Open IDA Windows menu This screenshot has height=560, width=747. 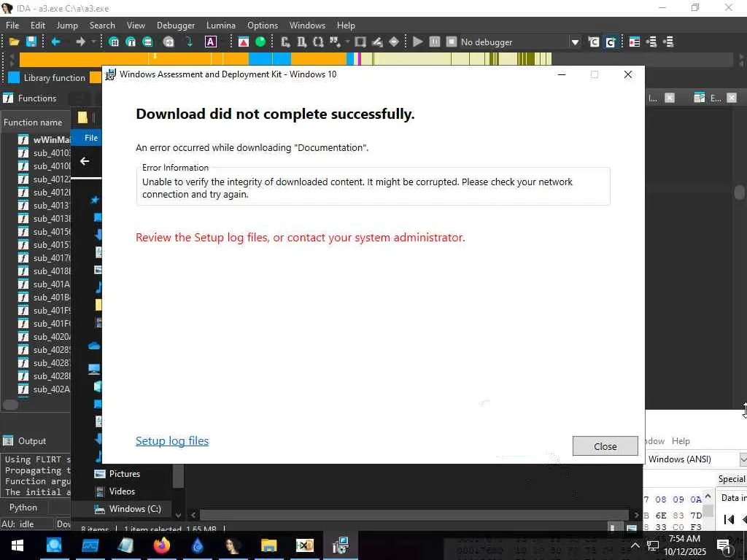pos(307,26)
